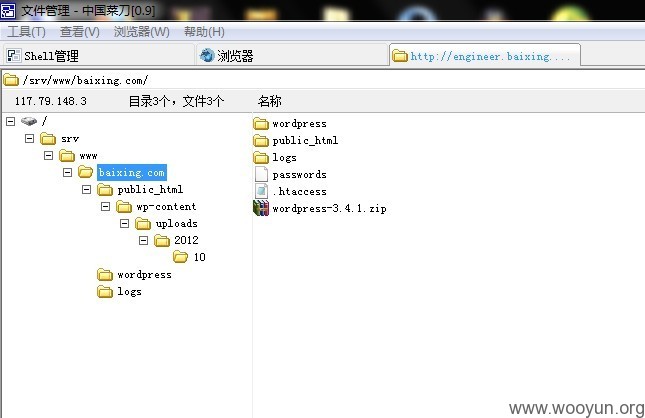Screen dimensions: 645x418
Task: Select public_html in the file list
Action: [x=305, y=141]
